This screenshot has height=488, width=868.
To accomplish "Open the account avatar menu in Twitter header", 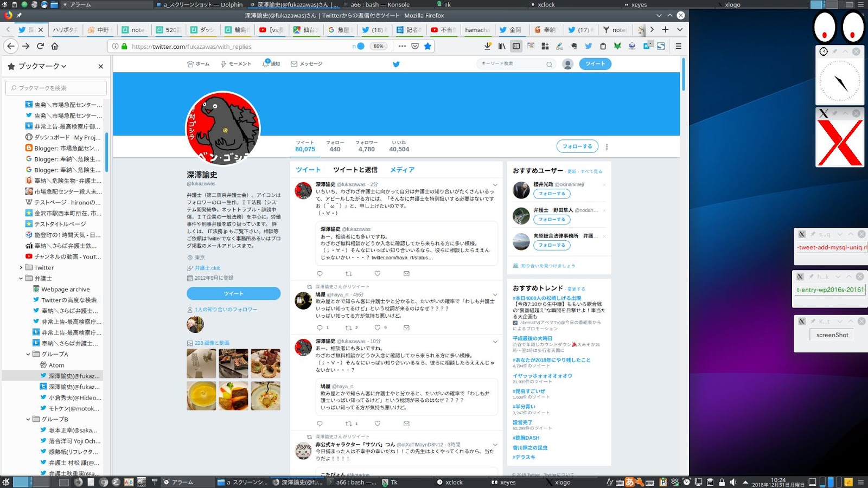I will 568,64.
